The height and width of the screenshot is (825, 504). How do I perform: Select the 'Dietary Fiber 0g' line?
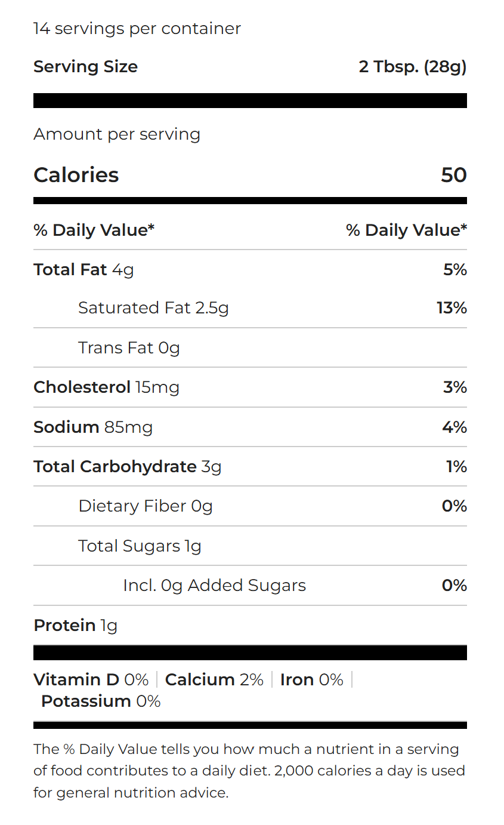click(x=145, y=506)
